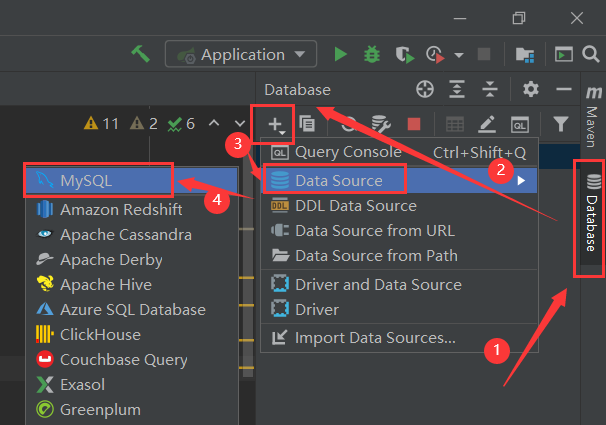Image resolution: width=606 pixels, height=425 pixels.
Task: Click the Edit source pencil icon
Action: pos(487,124)
